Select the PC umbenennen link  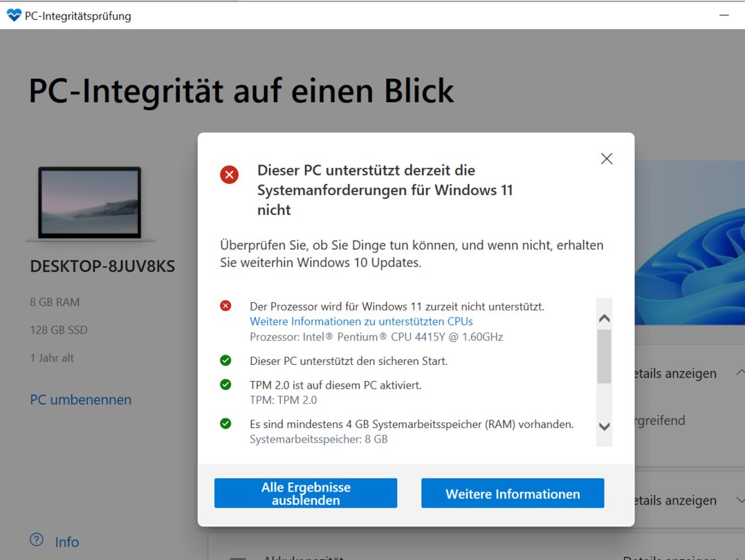81,400
